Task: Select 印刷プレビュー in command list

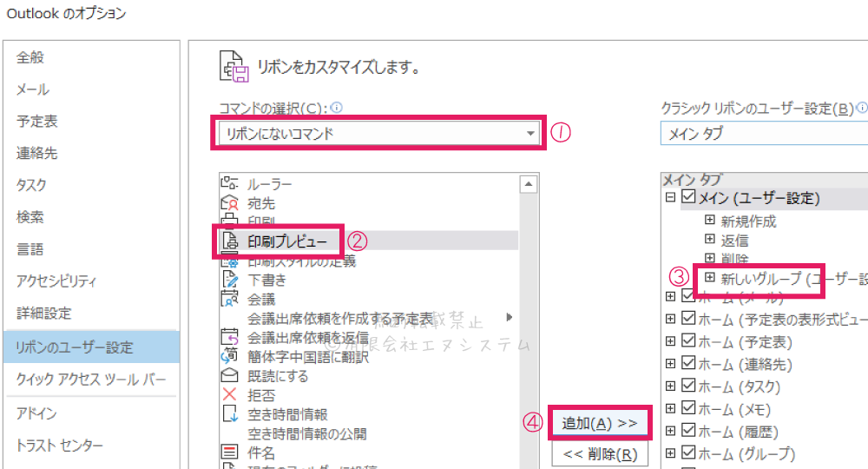Action: pos(369,241)
